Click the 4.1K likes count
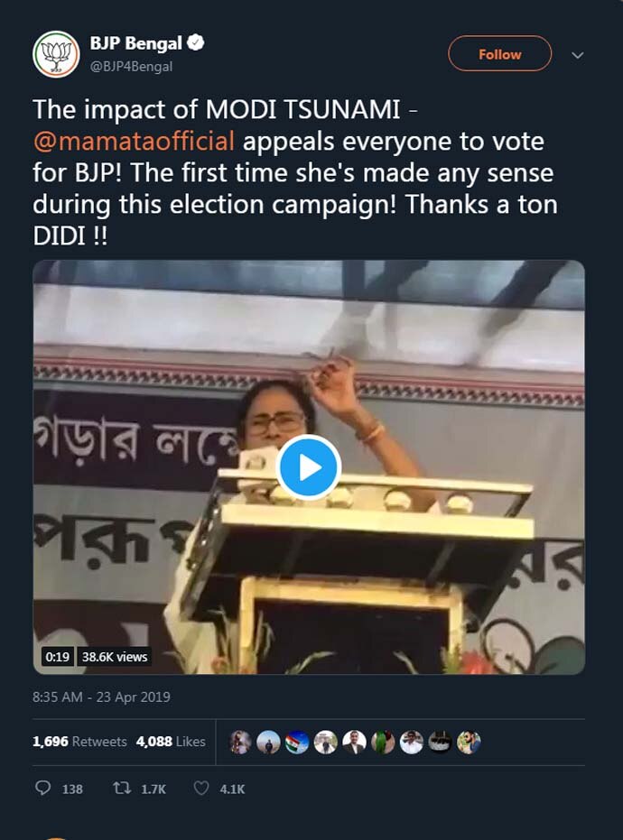 (232, 789)
